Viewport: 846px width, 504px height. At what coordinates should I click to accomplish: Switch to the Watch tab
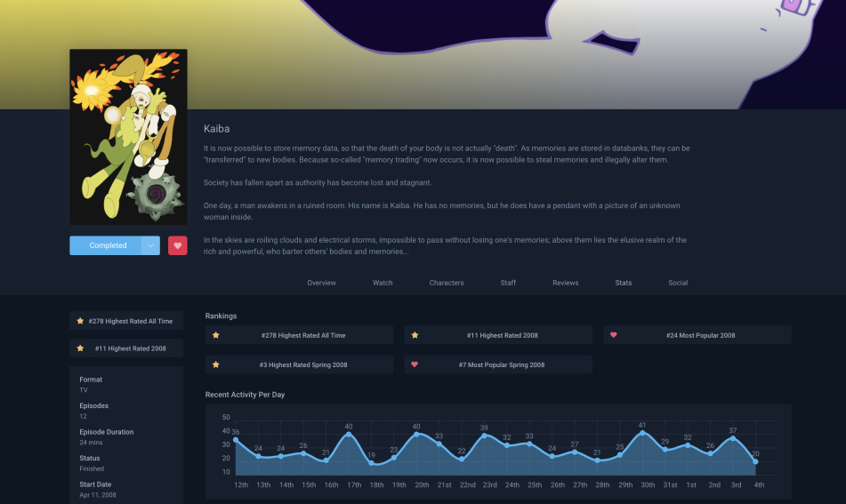click(x=383, y=283)
